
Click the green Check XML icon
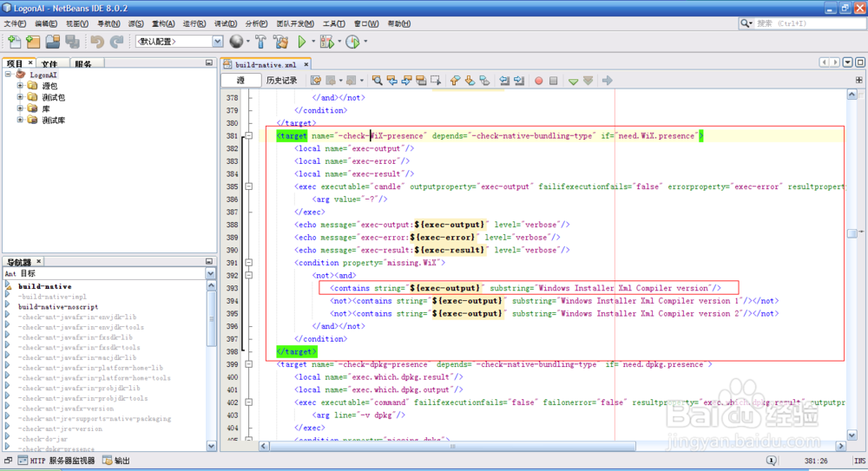[x=573, y=81]
